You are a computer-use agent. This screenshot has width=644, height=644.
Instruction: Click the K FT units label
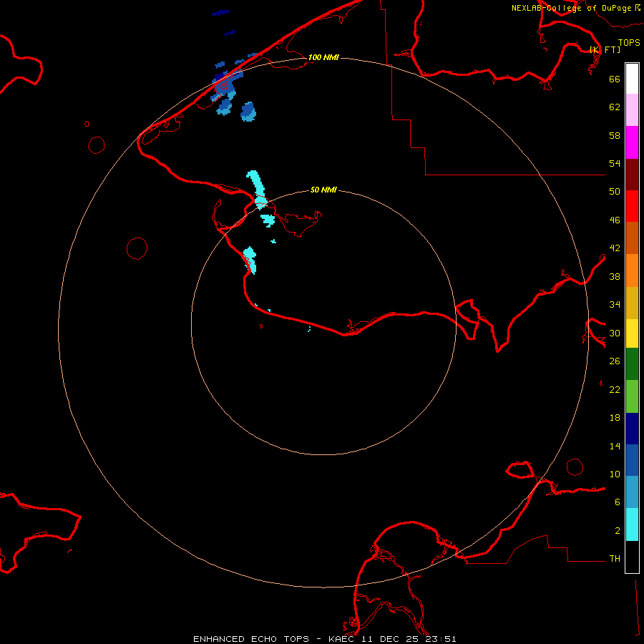pyautogui.click(x=605, y=49)
